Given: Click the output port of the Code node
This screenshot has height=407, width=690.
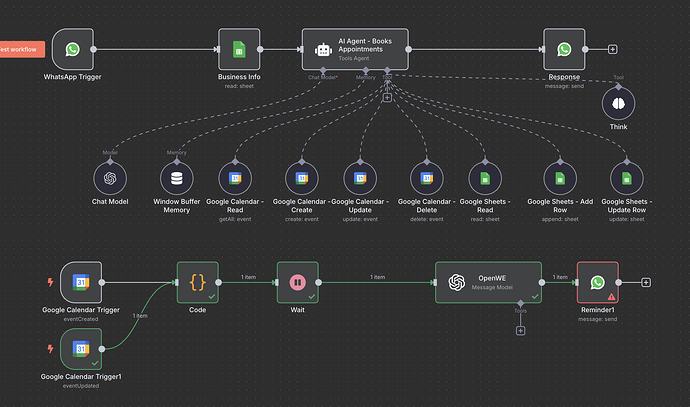Looking at the screenshot, I should tap(219, 282).
